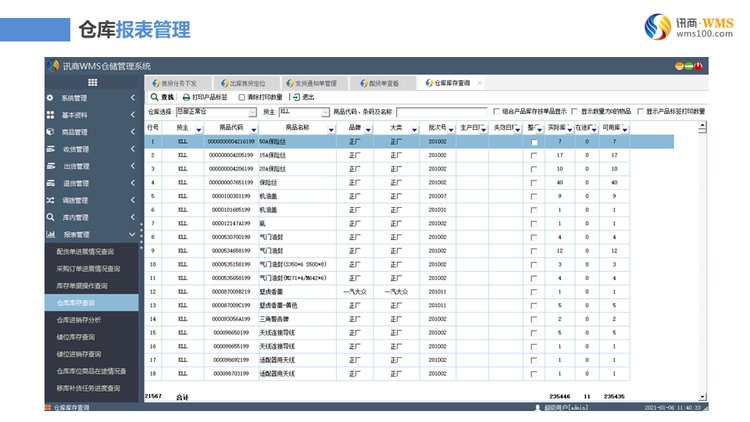Open the 商品代码 column filter arrow
750x422 pixels.
point(254,129)
